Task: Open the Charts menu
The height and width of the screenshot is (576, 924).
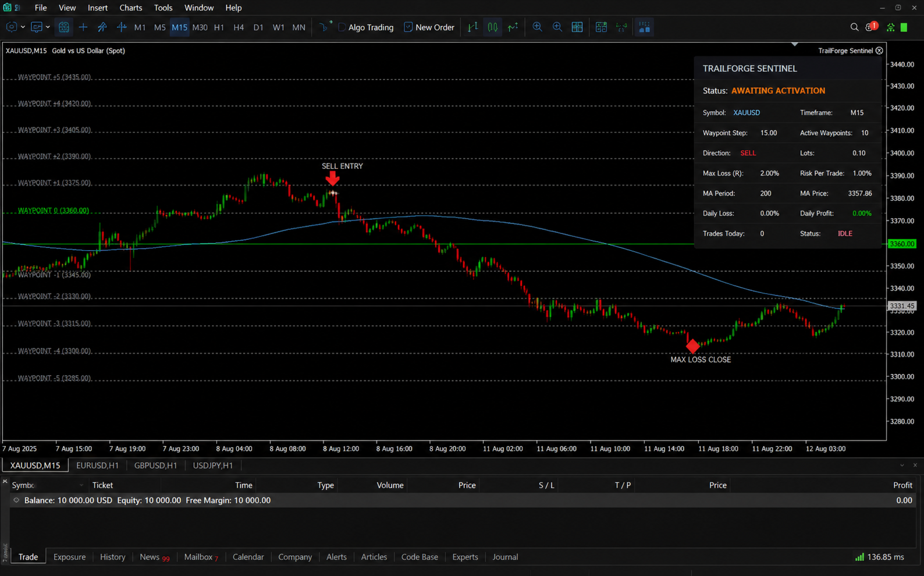Action: (x=131, y=8)
